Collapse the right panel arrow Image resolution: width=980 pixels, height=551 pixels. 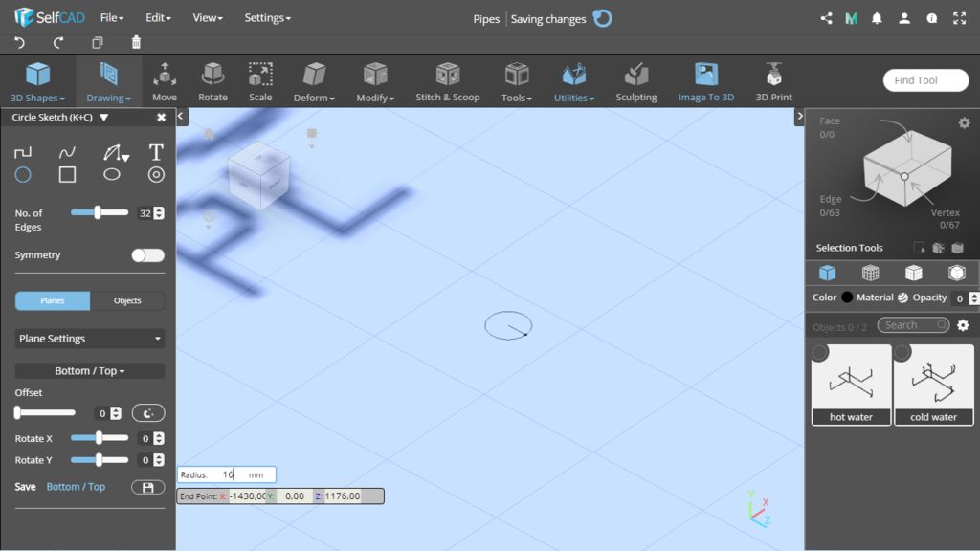click(x=799, y=116)
